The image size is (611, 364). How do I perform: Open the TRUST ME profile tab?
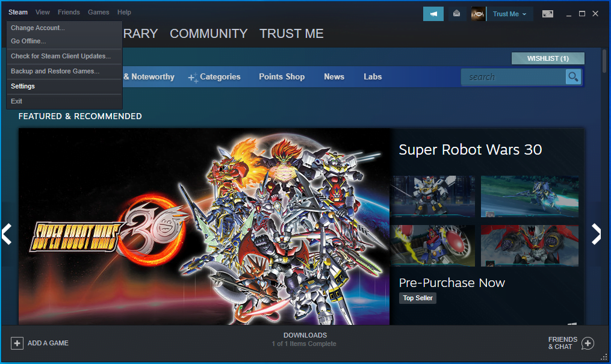291,34
